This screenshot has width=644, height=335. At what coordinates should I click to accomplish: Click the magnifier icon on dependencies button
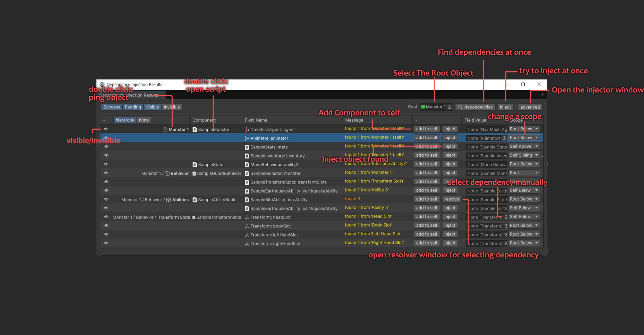tap(460, 107)
